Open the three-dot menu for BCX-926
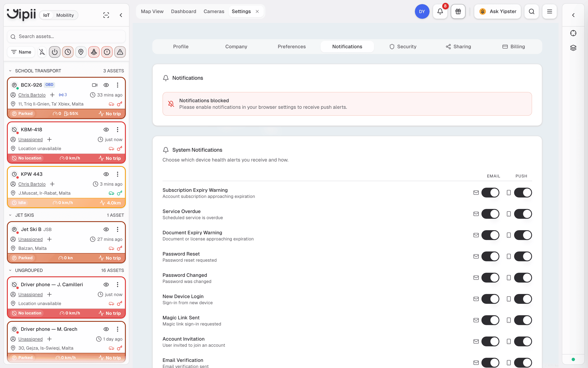Image resolution: width=588 pixels, height=368 pixels. [118, 85]
